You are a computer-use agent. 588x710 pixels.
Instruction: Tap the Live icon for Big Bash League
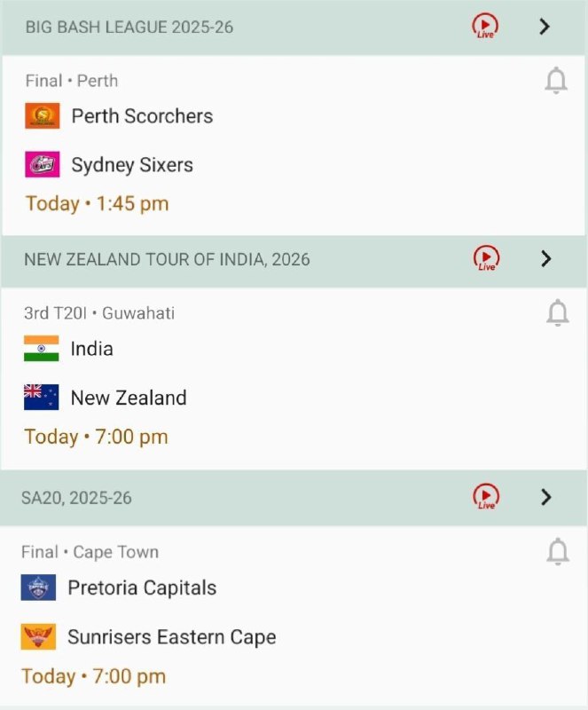pyautogui.click(x=484, y=26)
